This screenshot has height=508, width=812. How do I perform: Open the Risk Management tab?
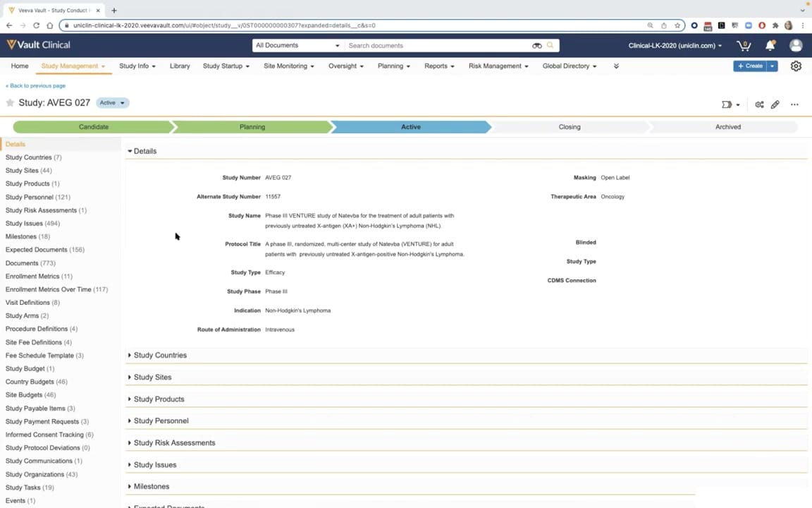pos(498,66)
